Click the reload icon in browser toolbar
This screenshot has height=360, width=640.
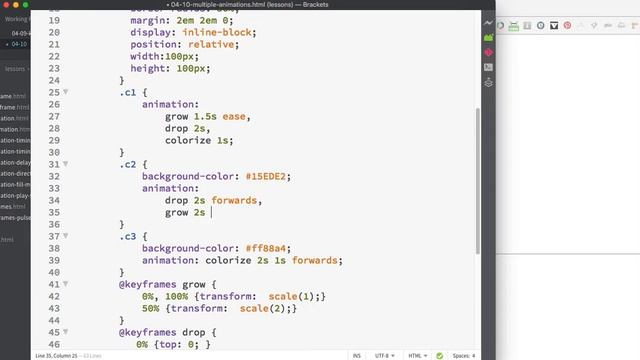[x=500, y=25]
